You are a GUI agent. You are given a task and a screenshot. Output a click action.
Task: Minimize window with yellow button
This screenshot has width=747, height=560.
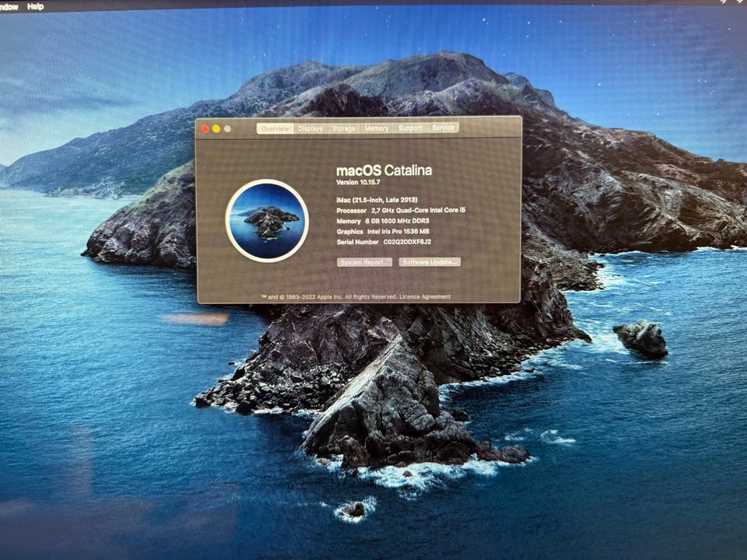(x=216, y=129)
